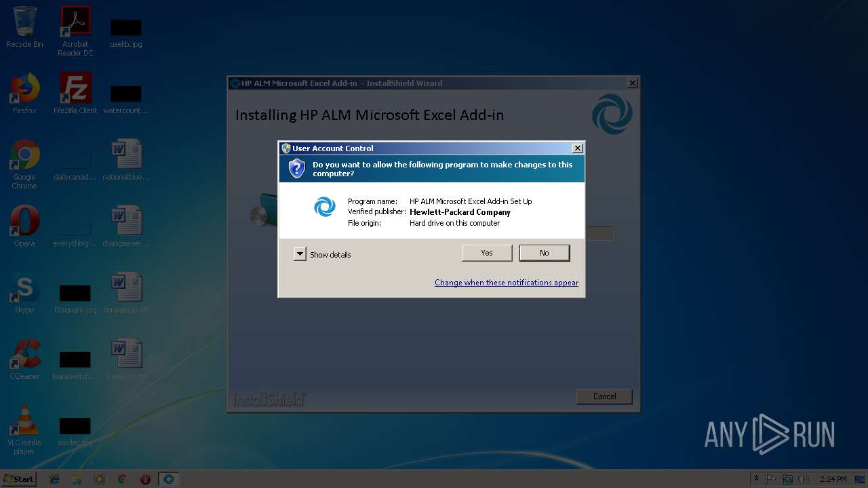The height and width of the screenshot is (488, 868).
Task: Select watercount desktop file
Action: click(x=126, y=98)
